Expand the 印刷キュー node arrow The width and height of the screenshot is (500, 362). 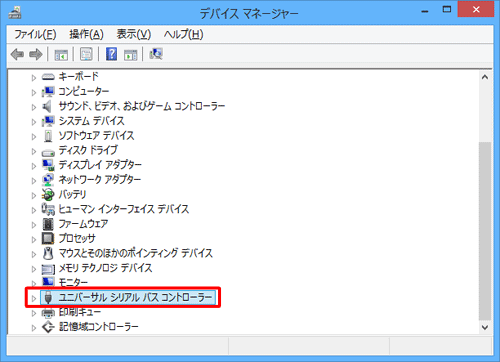click(x=34, y=313)
